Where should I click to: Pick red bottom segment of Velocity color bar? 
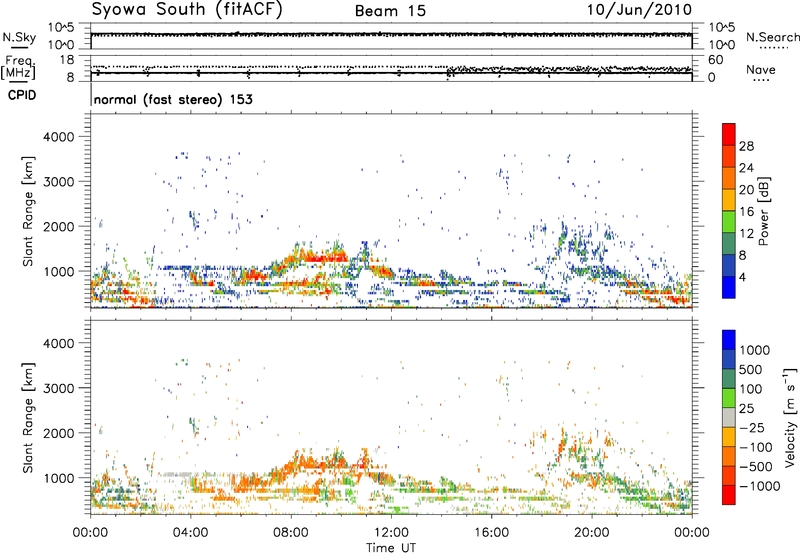point(729,495)
